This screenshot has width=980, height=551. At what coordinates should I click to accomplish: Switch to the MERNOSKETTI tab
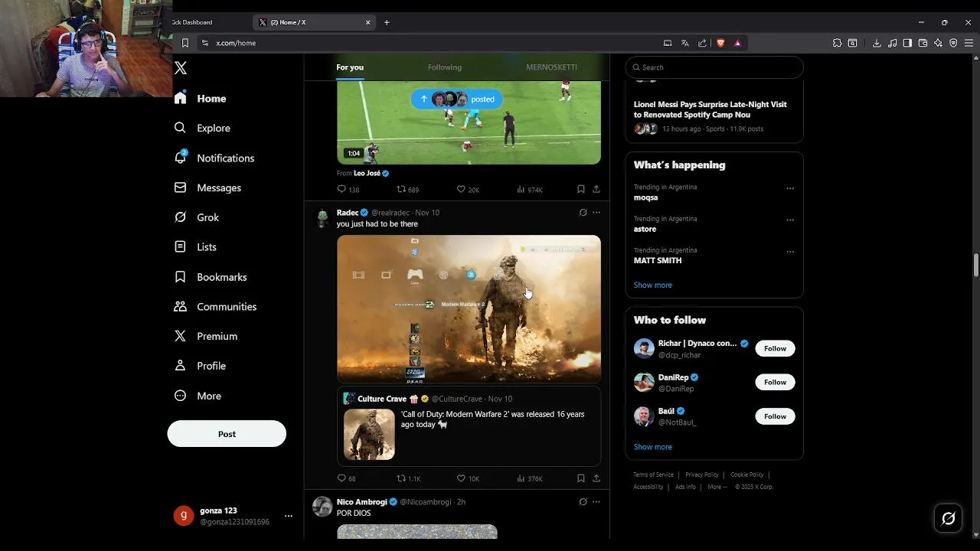coord(551,67)
